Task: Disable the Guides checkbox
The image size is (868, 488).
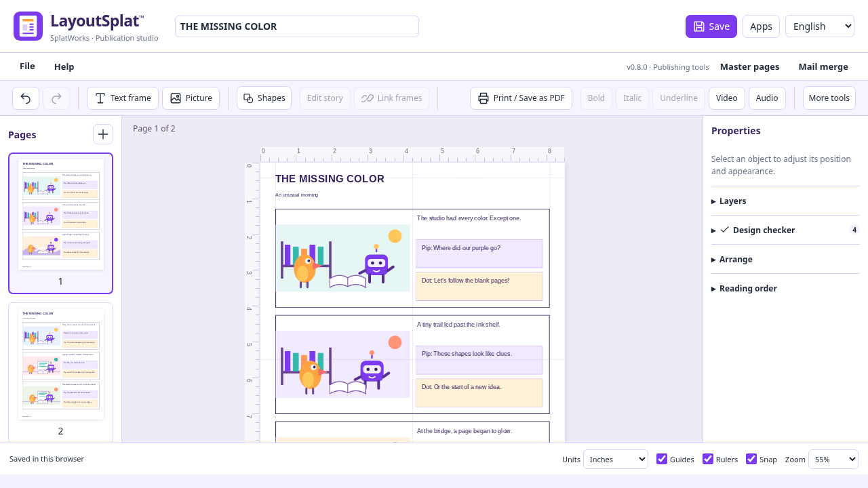Action: coord(662,459)
